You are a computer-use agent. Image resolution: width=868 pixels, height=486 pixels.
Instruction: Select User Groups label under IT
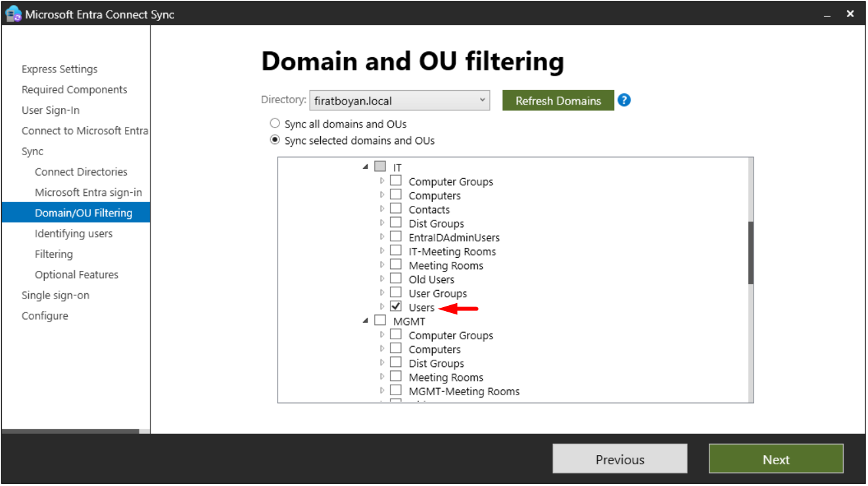point(437,293)
